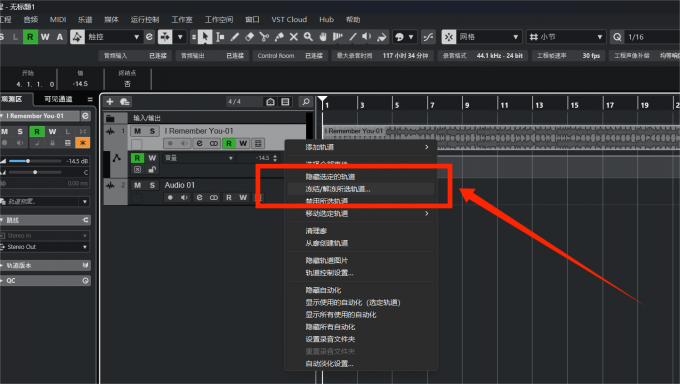This screenshot has width=680, height=384.
Task: Open the 触控 automation mode dropdown
Action: (x=114, y=37)
